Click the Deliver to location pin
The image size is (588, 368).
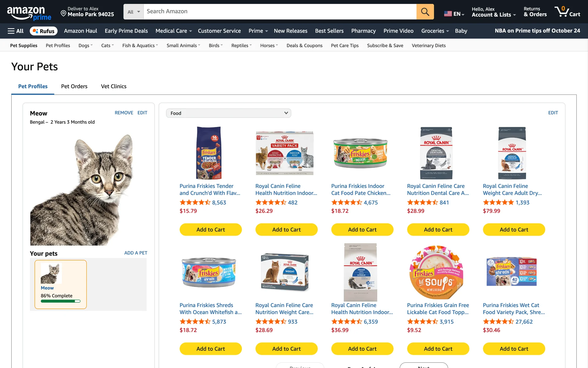[x=63, y=13]
